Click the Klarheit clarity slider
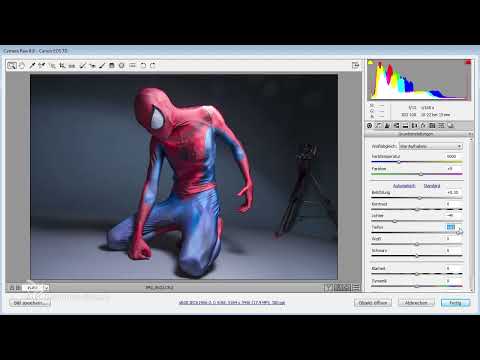Image resolution: width=480 pixels, height=360 pixels. coord(417,274)
